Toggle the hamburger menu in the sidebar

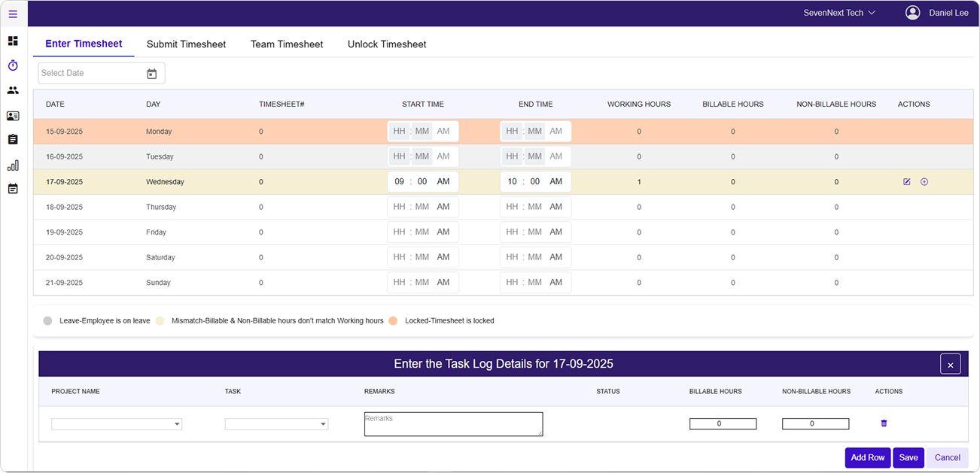pyautogui.click(x=13, y=14)
